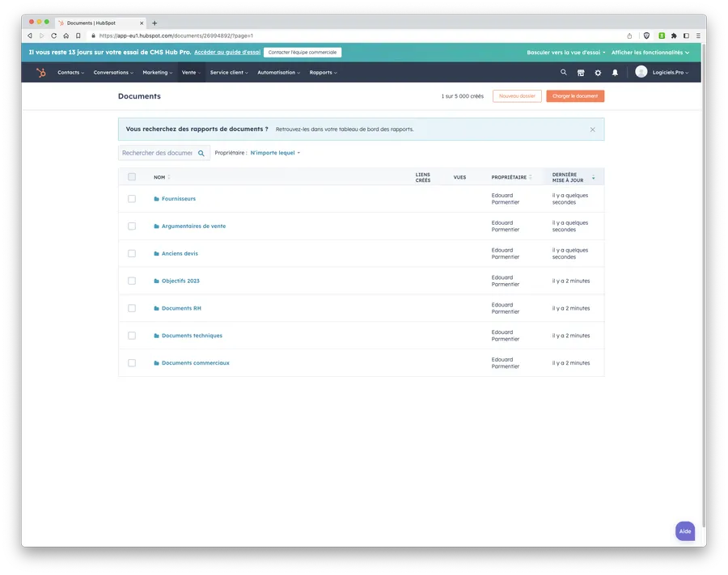This screenshot has width=728, height=575.
Task: Check the Anciens devis checkbox
Action: tap(132, 253)
